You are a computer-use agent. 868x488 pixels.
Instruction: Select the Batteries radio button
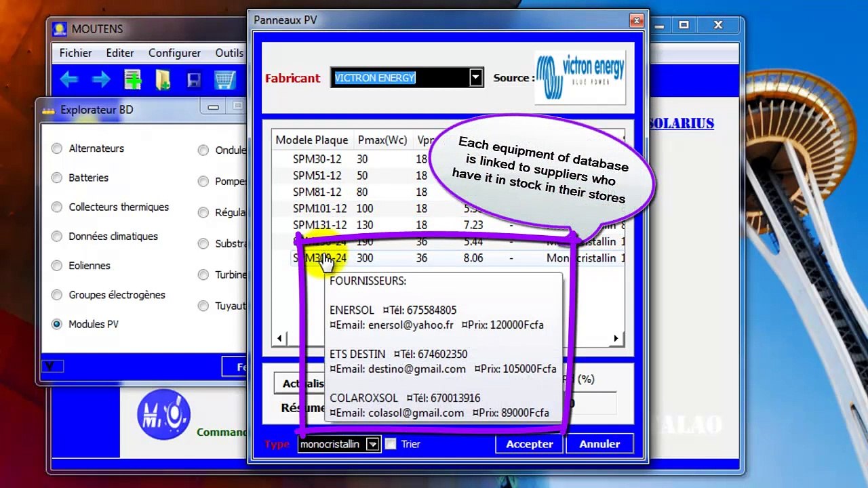57,178
